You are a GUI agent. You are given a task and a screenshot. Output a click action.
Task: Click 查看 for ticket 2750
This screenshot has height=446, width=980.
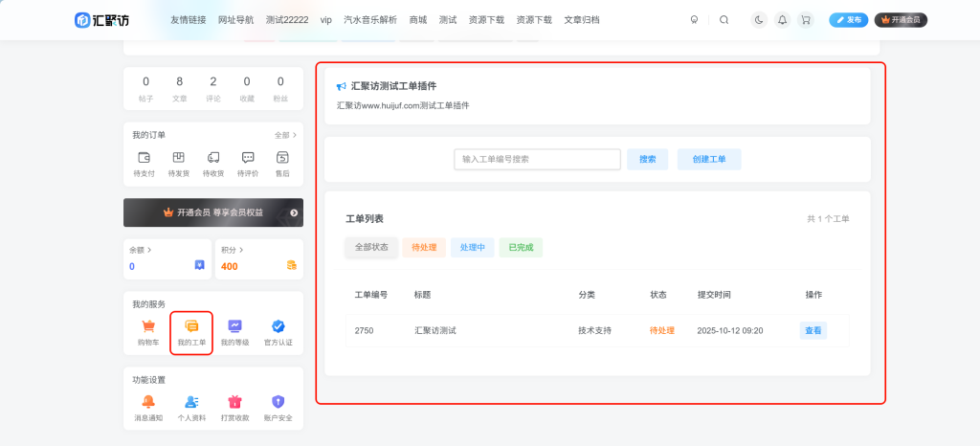point(813,330)
